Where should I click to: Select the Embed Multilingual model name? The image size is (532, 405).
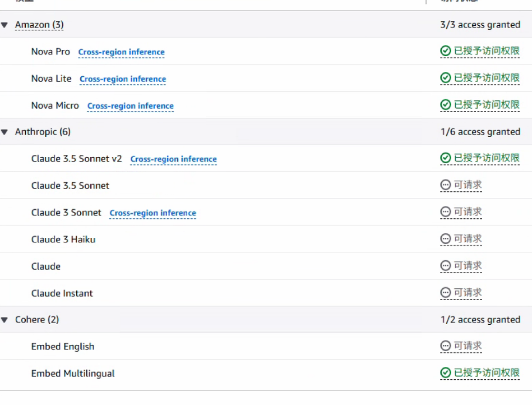(73, 374)
